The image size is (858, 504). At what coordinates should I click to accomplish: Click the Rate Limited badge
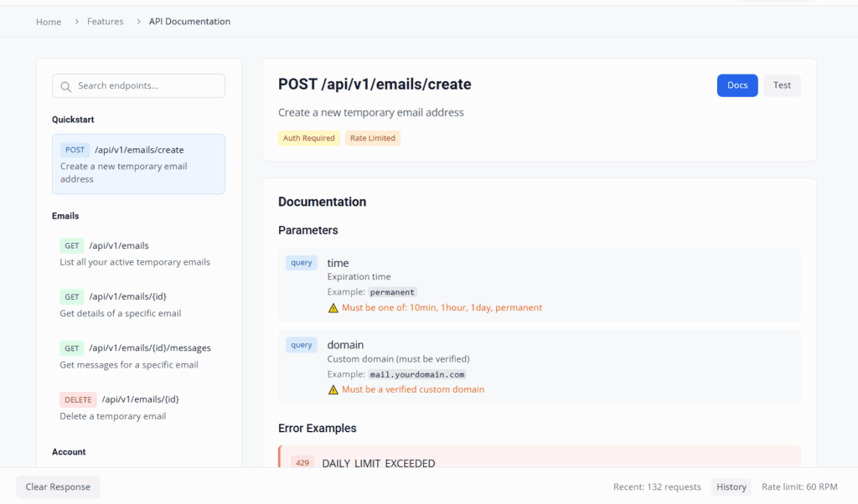[x=373, y=138]
